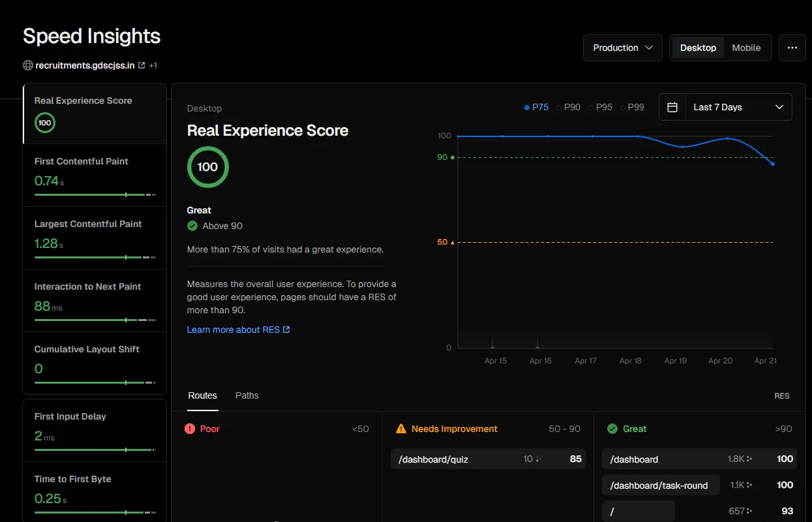812x522 pixels.
Task: Open the Learn more about RES link
Action: click(239, 330)
